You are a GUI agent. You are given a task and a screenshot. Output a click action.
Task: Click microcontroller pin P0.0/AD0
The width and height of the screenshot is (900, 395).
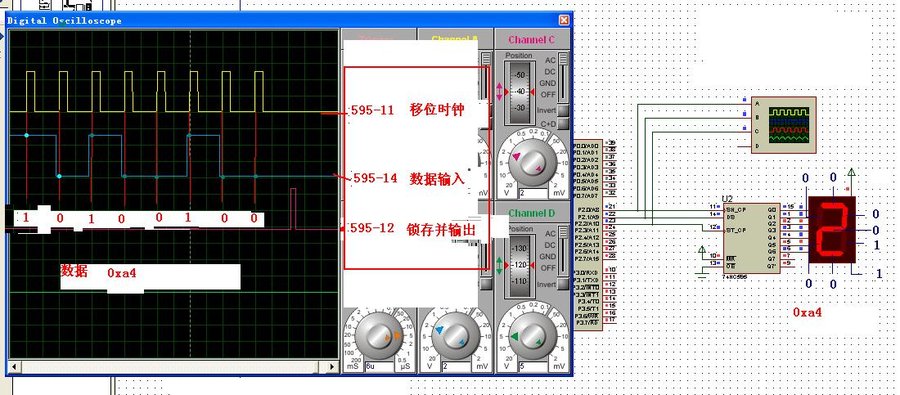[x=585, y=146]
